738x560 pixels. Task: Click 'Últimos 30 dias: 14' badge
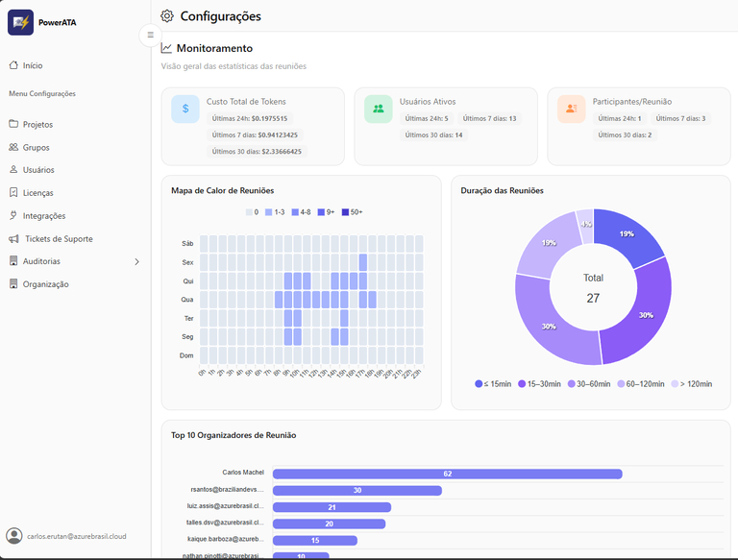click(434, 135)
